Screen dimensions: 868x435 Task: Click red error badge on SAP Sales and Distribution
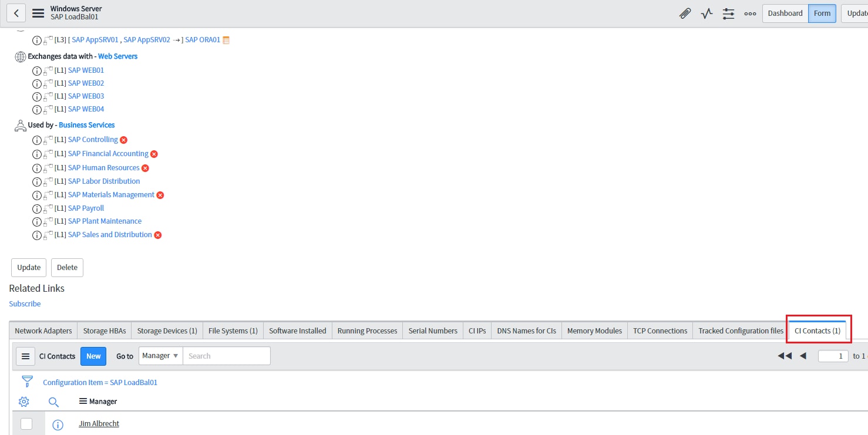(157, 235)
